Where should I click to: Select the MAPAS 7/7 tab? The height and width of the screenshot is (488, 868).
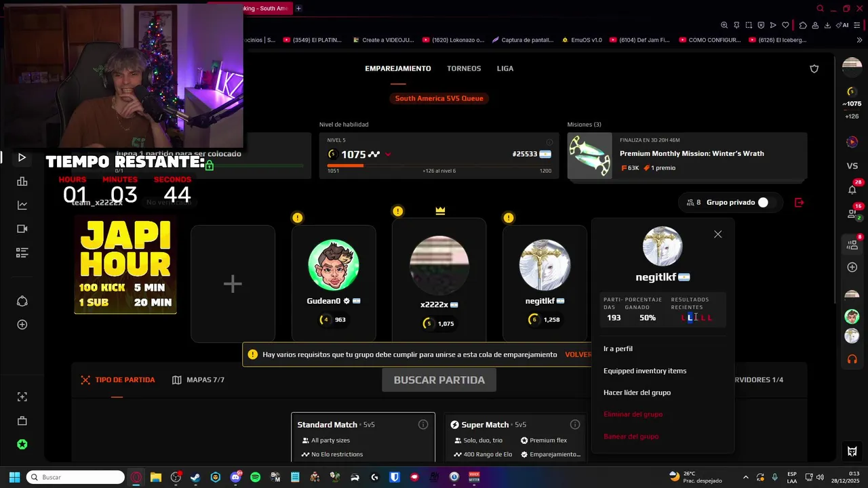198,380
